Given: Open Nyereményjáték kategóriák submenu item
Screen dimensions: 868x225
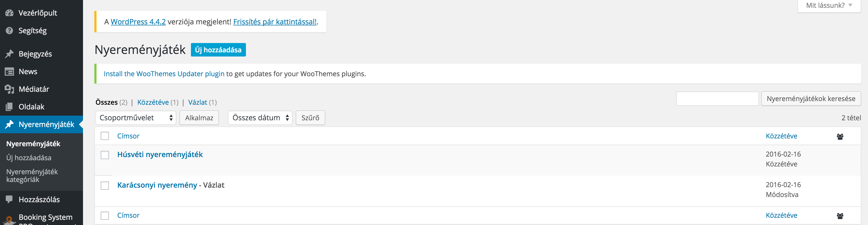Looking at the screenshot, I should click(32, 175).
